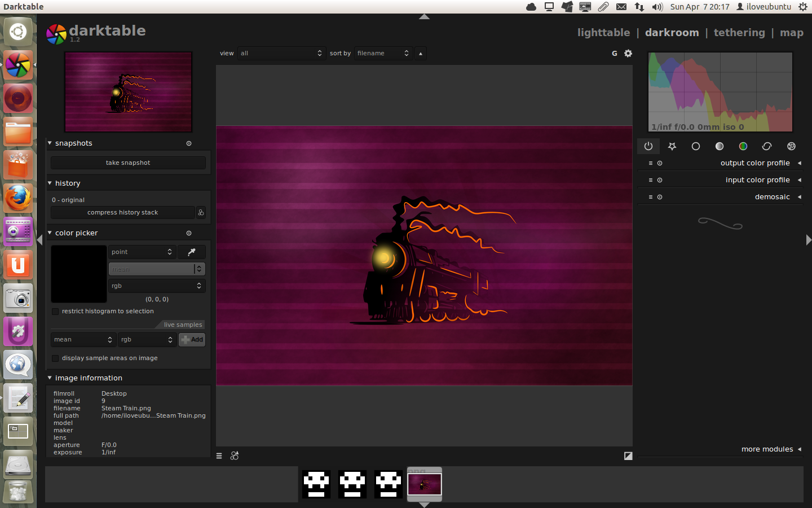The width and height of the screenshot is (812, 508).
Task: Open mail indicator in top bar
Action: (621, 7)
